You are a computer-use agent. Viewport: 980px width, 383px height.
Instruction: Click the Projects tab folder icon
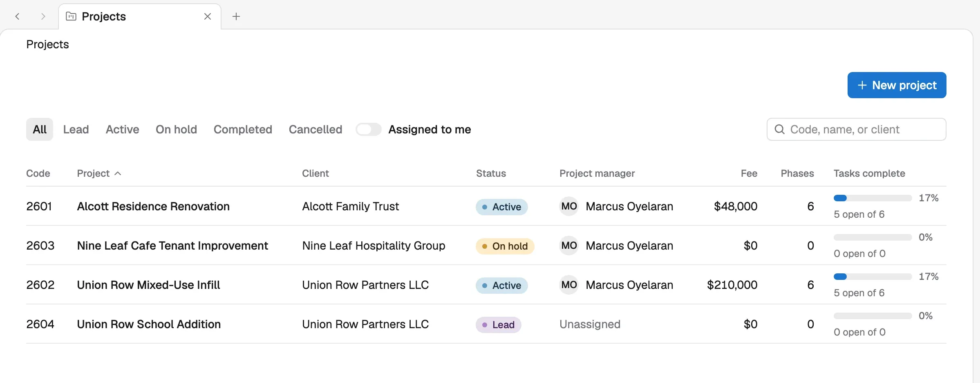(71, 16)
